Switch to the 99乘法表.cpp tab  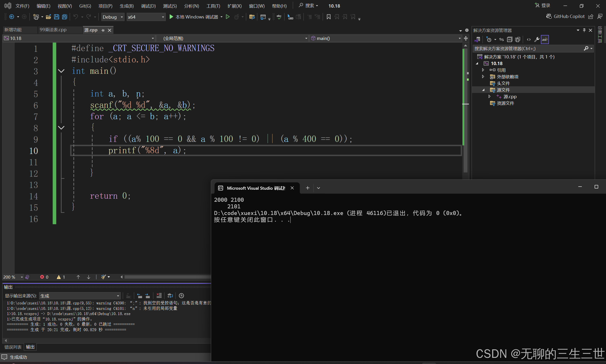point(53,30)
